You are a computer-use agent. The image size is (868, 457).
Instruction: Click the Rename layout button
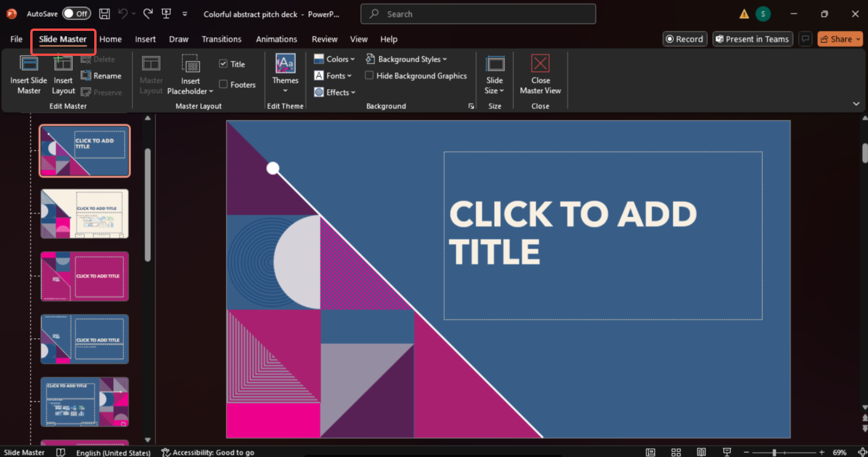(x=101, y=76)
